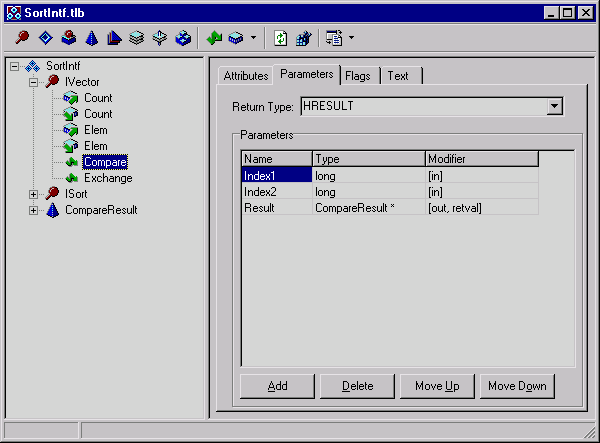Select the Result parameter row
Screen dimensions: 600x443
coord(276,206)
